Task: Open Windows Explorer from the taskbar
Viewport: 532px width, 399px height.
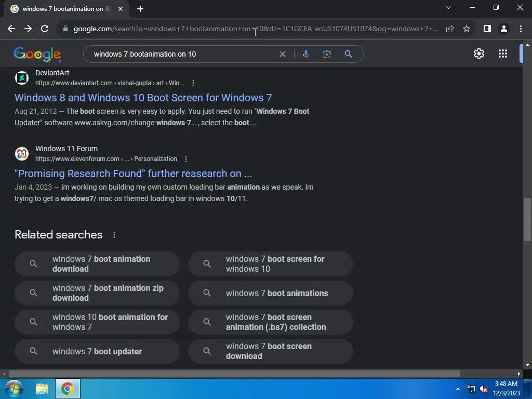Action: pos(42,389)
